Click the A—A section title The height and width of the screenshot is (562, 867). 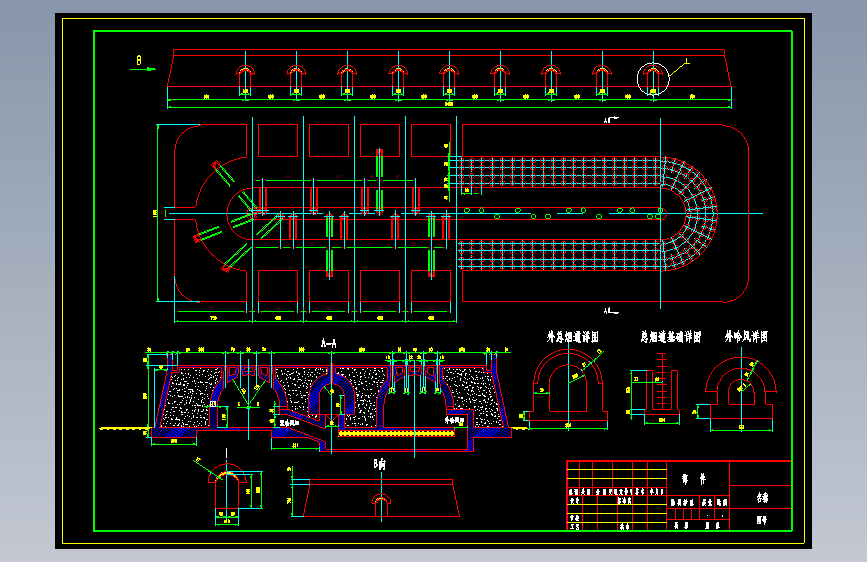click(328, 343)
